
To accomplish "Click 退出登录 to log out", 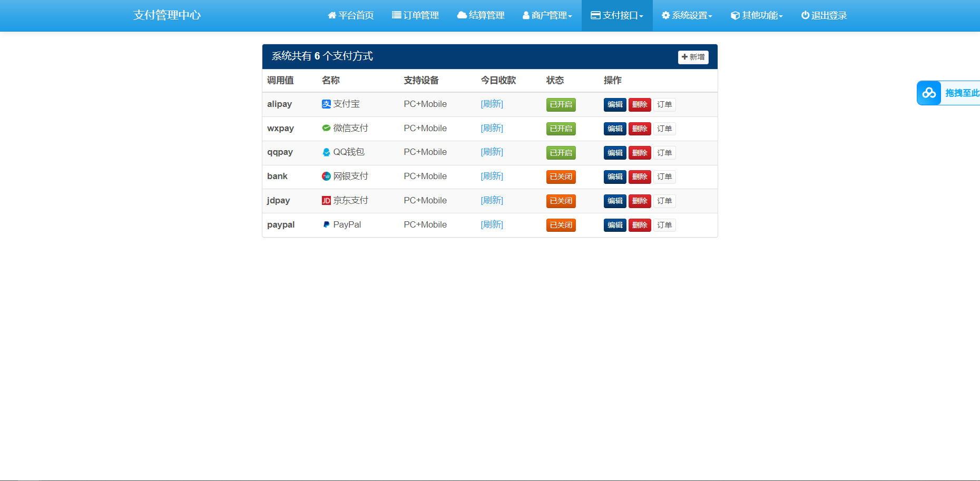I will click(824, 16).
